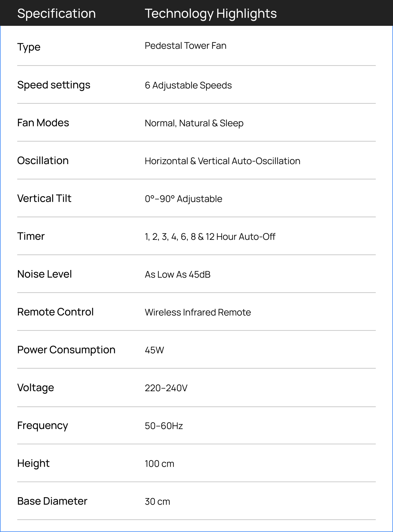Click Wireless Infrared Remote text

coord(198,312)
